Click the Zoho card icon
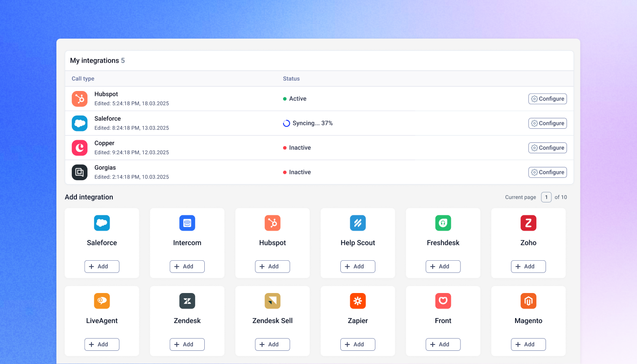Image resolution: width=637 pixels, height=364 pixels. click(528, 223)
